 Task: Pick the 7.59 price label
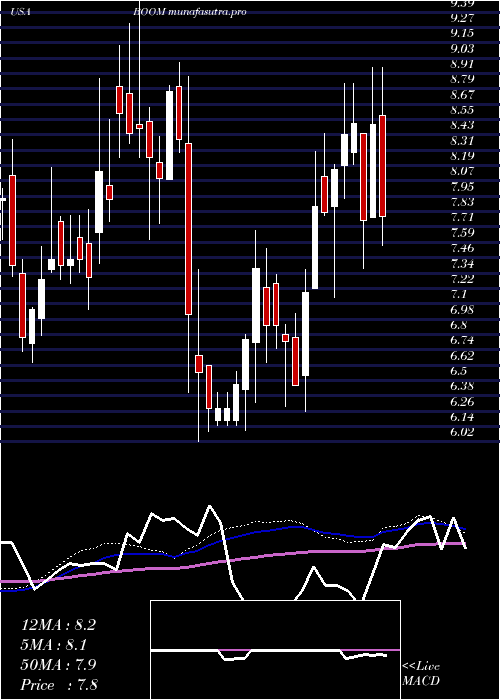[462, 233]
